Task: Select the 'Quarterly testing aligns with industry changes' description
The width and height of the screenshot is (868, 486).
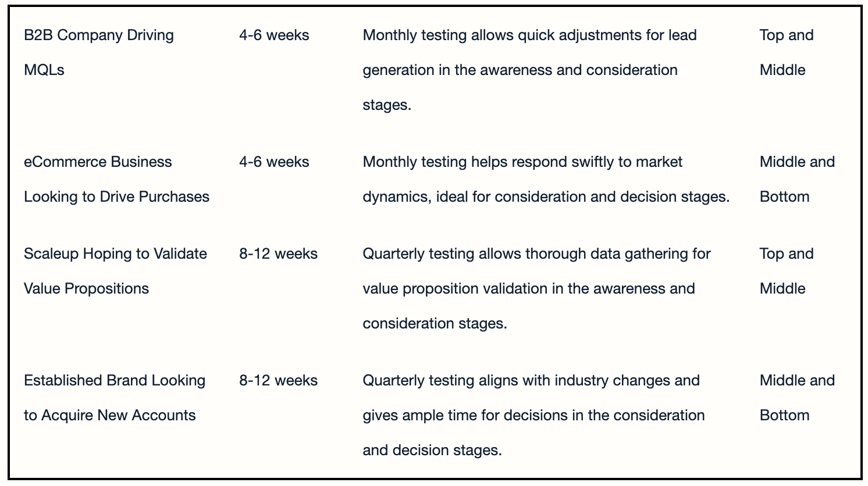Action: pos(533,415)
